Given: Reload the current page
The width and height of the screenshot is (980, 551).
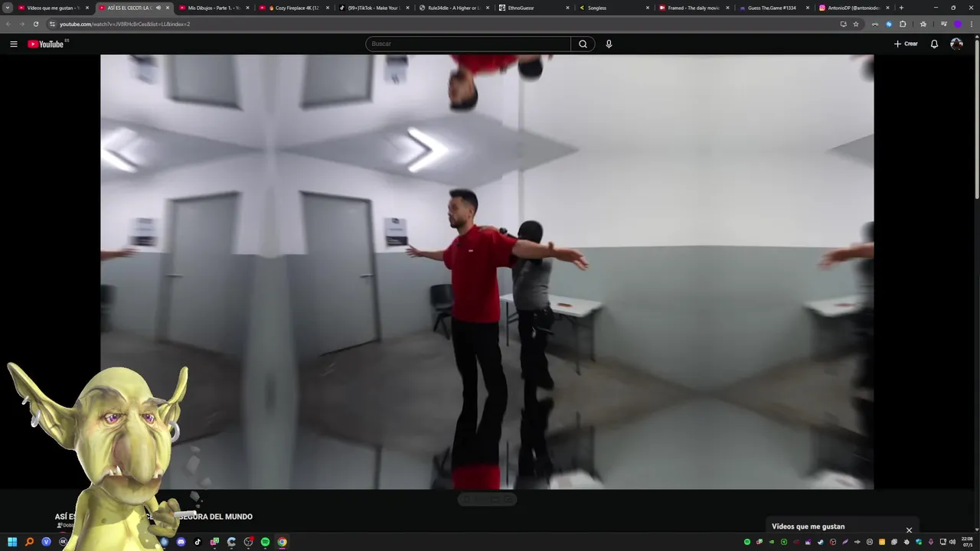Looking at the screenshot, I should point(35,24).
